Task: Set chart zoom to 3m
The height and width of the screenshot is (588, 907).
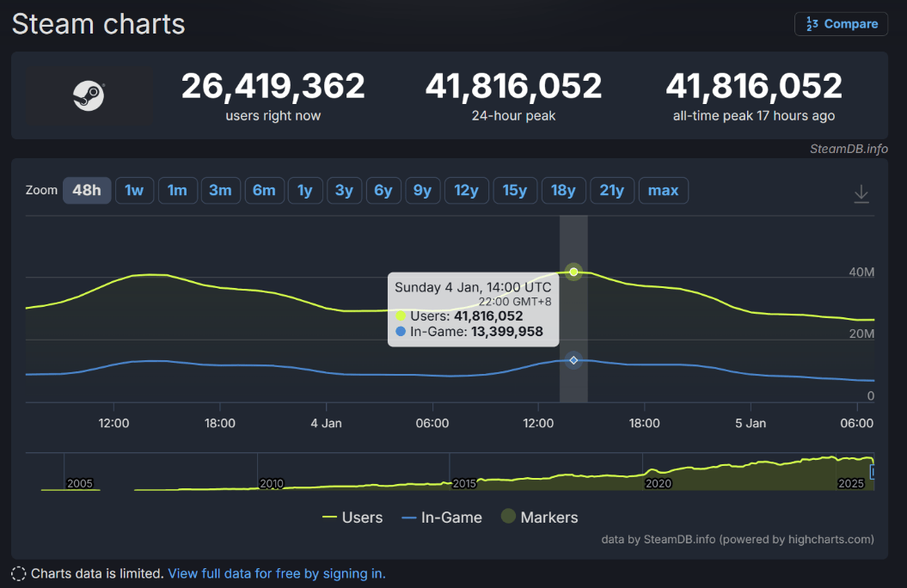Action: coord(220,190)
